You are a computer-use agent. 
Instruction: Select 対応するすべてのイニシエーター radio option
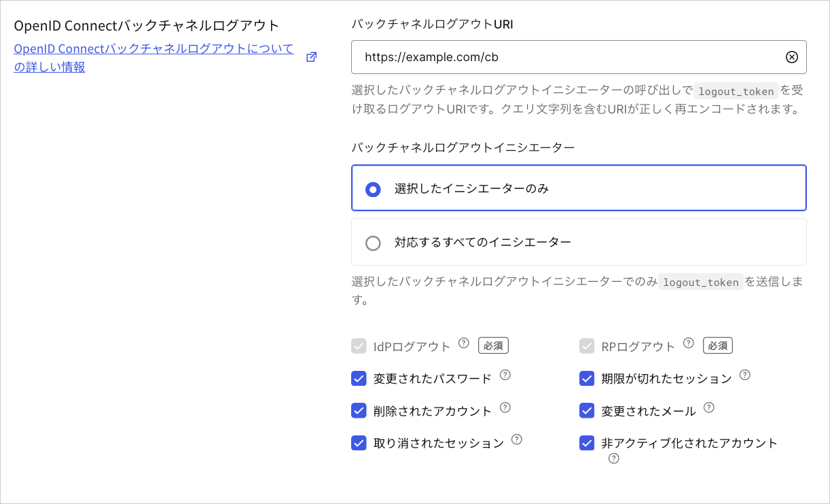579,242
